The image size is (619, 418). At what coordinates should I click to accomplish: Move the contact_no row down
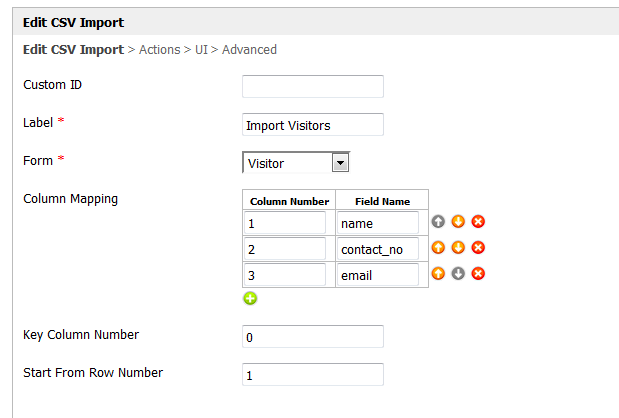[458, 248]
